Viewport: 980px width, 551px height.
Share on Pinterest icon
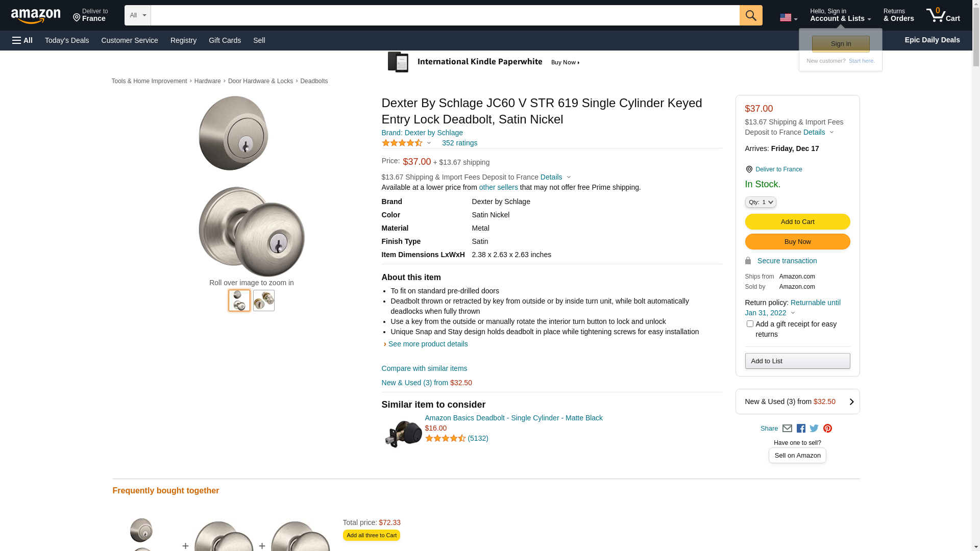827,429
